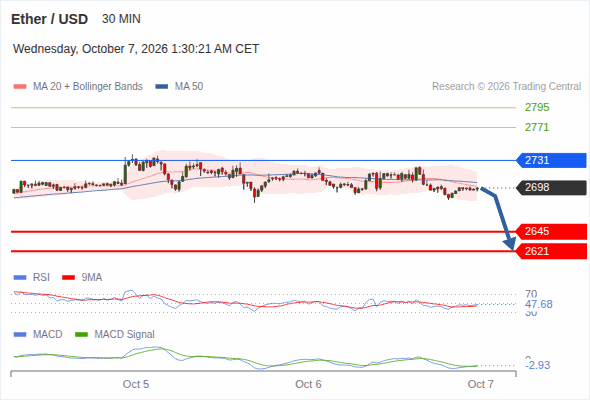Click the 9MA legend label
Image resolution: width=590 pixels, height=400 pixels.
92,278
